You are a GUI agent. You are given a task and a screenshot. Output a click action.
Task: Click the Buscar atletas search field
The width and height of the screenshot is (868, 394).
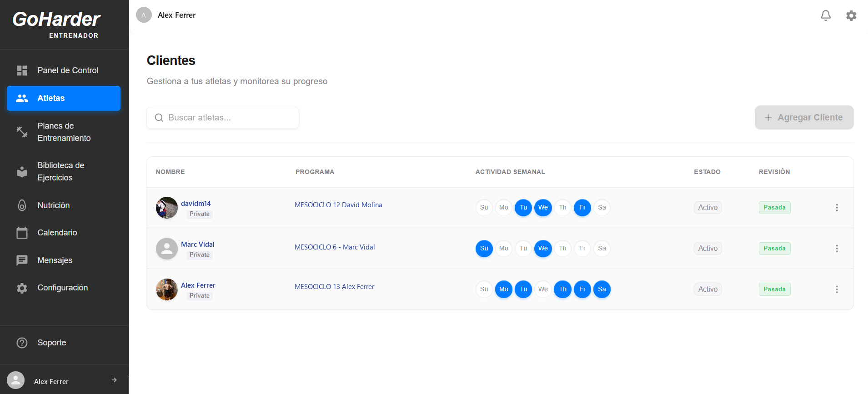223,118
